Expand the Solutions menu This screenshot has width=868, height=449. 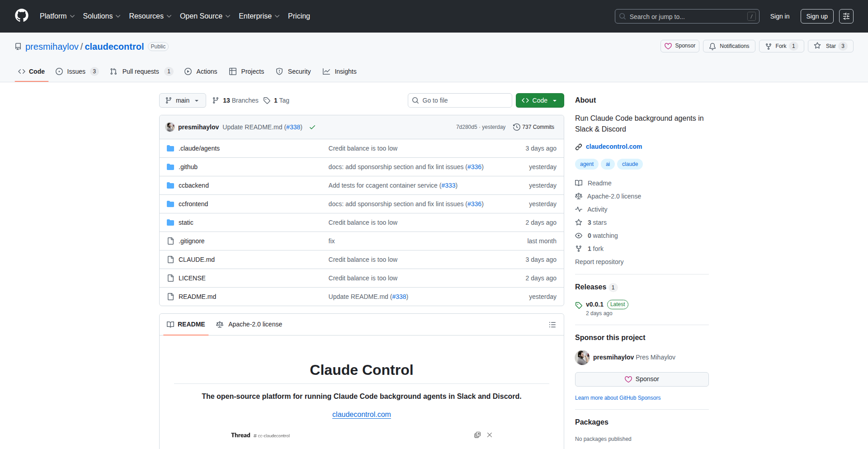click(102, 16)
